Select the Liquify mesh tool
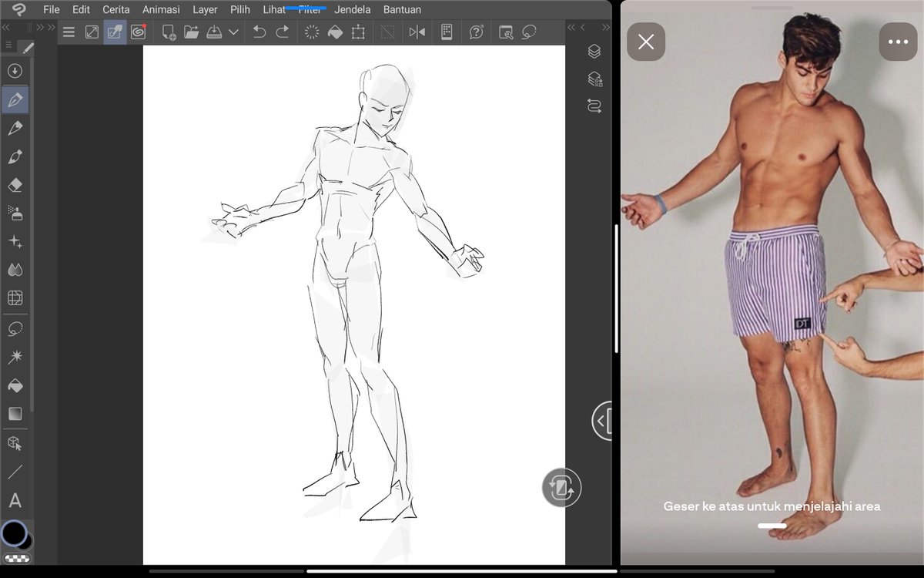The image size is (924, 578). tap(15, 297)
